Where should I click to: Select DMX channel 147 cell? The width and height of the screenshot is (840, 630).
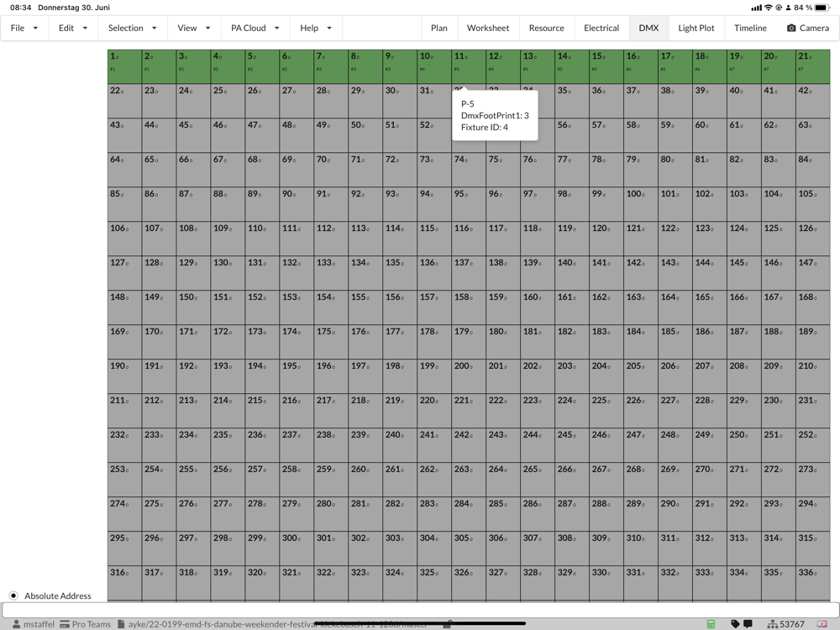812,273
